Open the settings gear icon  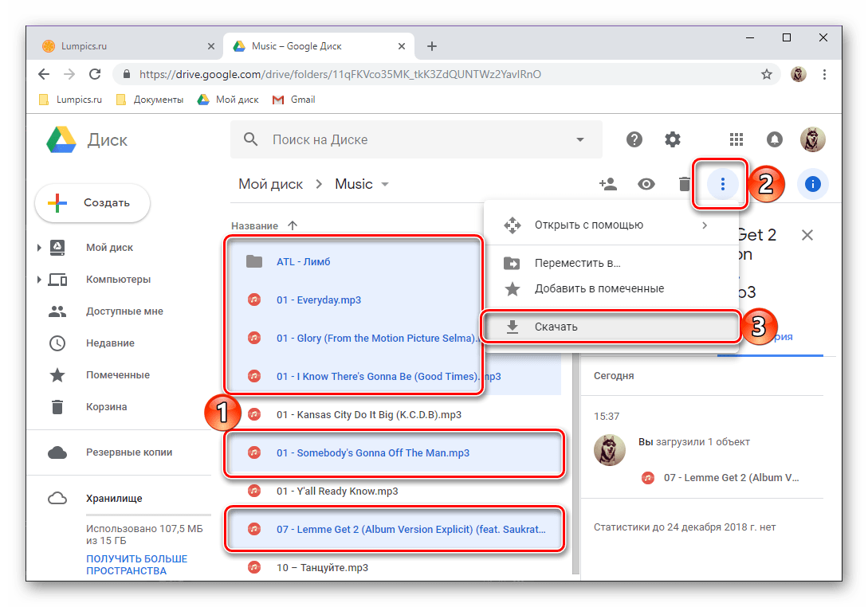point(673,139)
